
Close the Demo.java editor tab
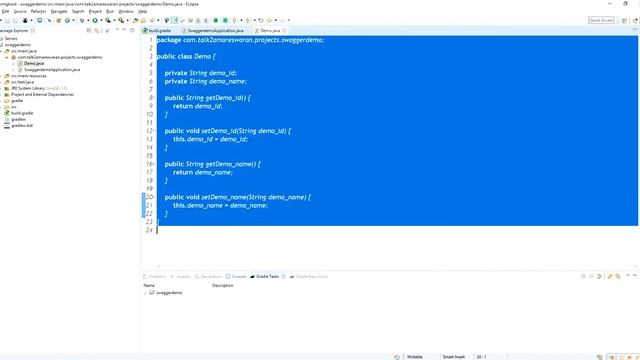[x=284, y=31]
